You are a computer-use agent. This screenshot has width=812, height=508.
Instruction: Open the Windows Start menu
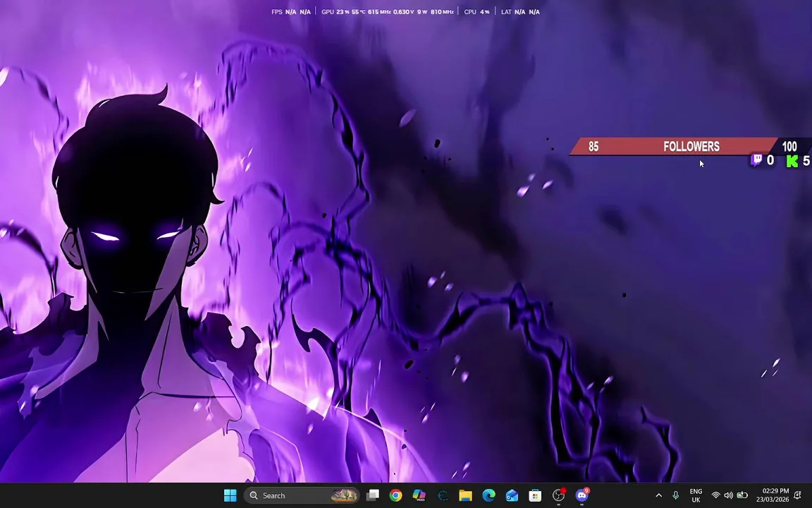[x=230, y=495]
